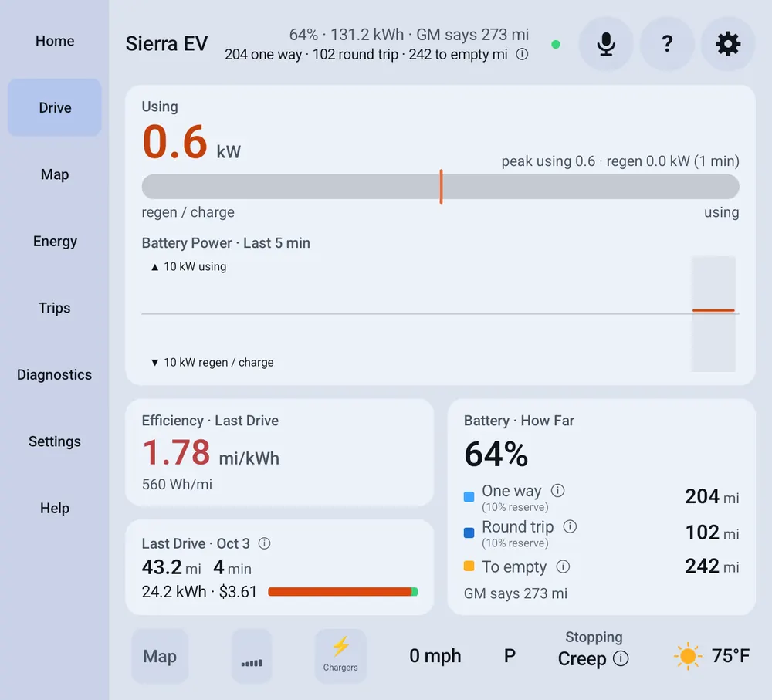Image resolution: width=772 pixels, height=700 pixels.
Task: Click info icon beside header range summary
Action: [522, 54]
